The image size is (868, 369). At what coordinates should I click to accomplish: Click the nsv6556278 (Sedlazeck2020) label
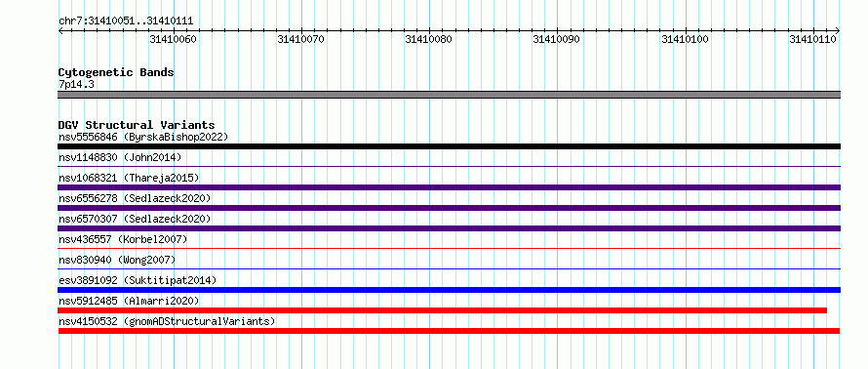coord(135,198)
